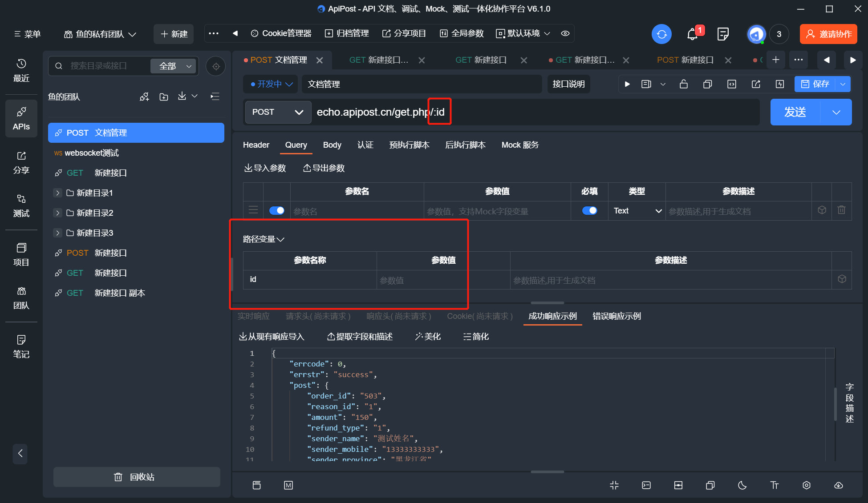Click the 发送 send button
This screenshot has width=868, height=503.
pyautogui.click(x=795, y=112)
